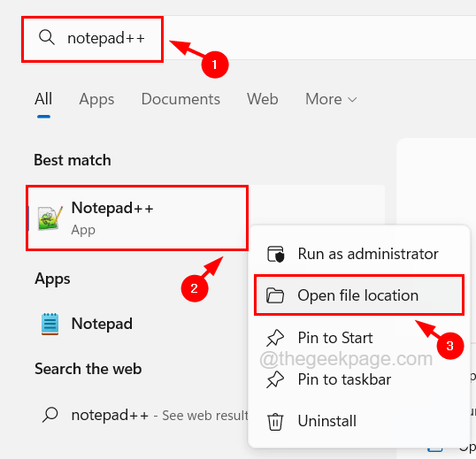Click the Notepad++ app icon
Viewport: 476px width, 459px height.
[50, 218]
